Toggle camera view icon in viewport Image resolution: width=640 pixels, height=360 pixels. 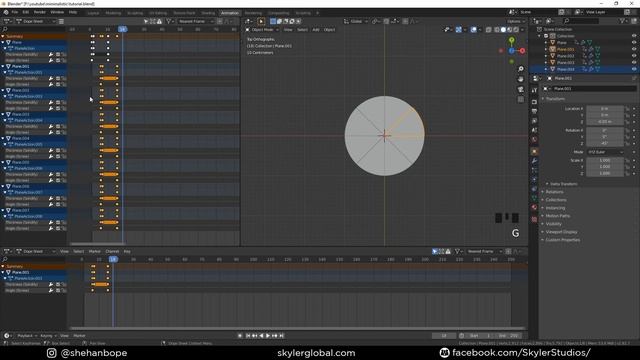click(520, 89)
